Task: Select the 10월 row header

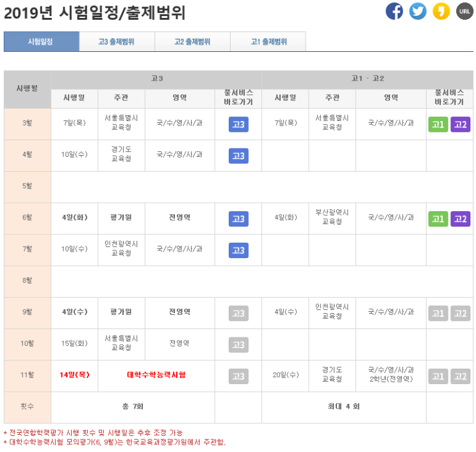Action: [x=28, y=344]
